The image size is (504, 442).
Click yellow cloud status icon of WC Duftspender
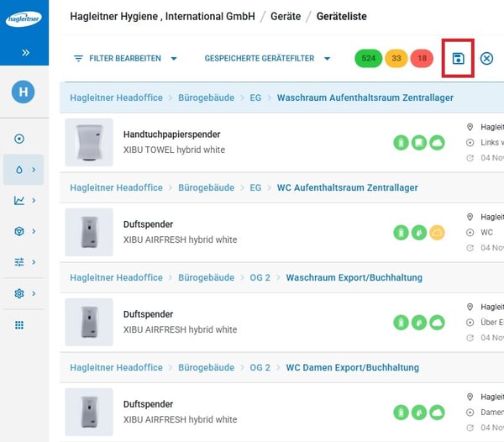click(437, 232)
